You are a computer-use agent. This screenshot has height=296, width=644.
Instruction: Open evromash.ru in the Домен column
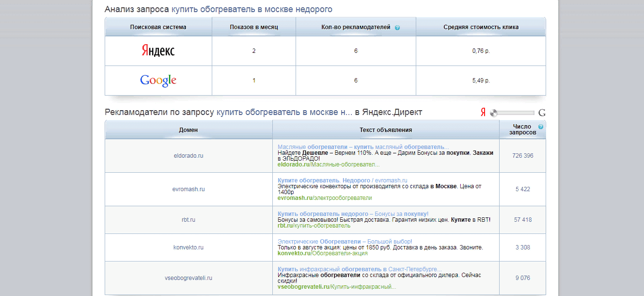click(188, 189)
